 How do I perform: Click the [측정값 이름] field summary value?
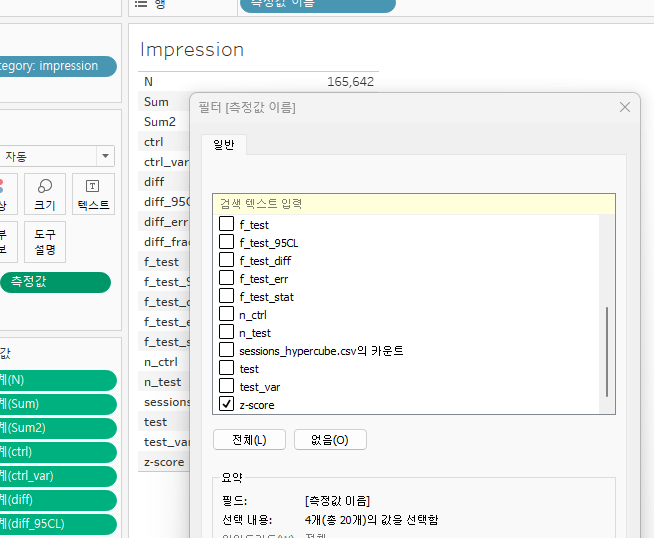337,500
